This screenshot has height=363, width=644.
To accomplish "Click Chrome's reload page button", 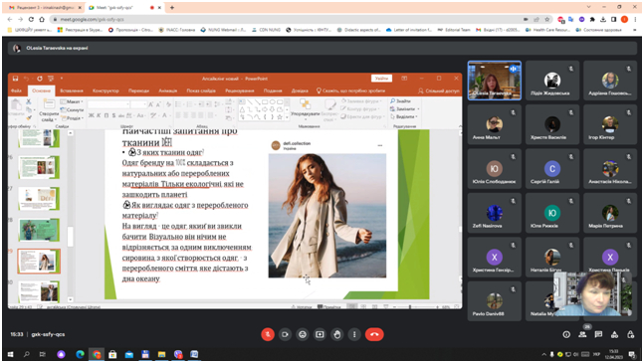I will click(31, 19).
